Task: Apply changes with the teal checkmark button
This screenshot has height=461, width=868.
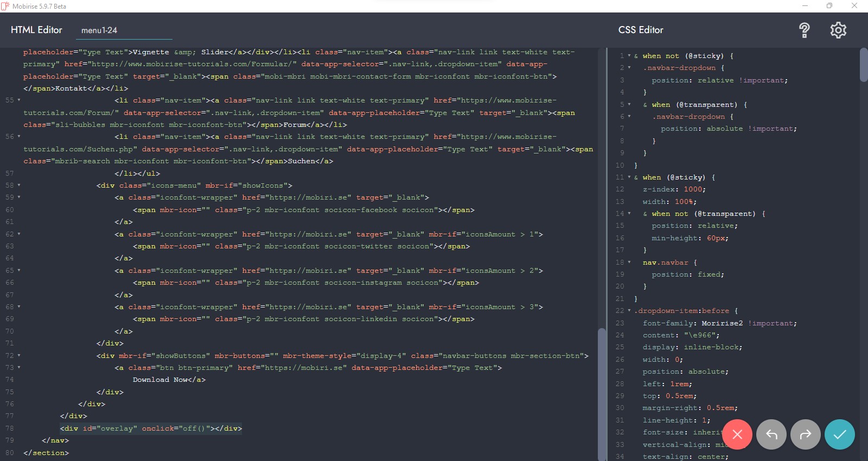Action: [x=839, y=434]
